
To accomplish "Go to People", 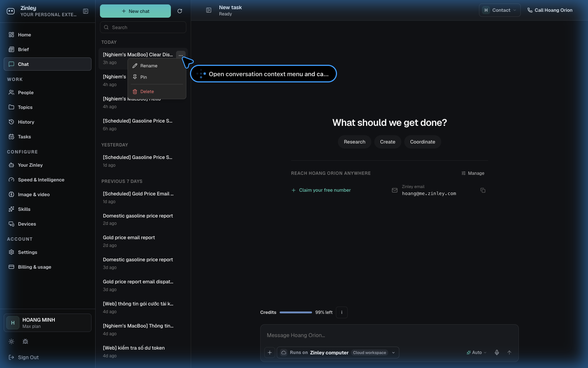I will (x=47, y=92).
